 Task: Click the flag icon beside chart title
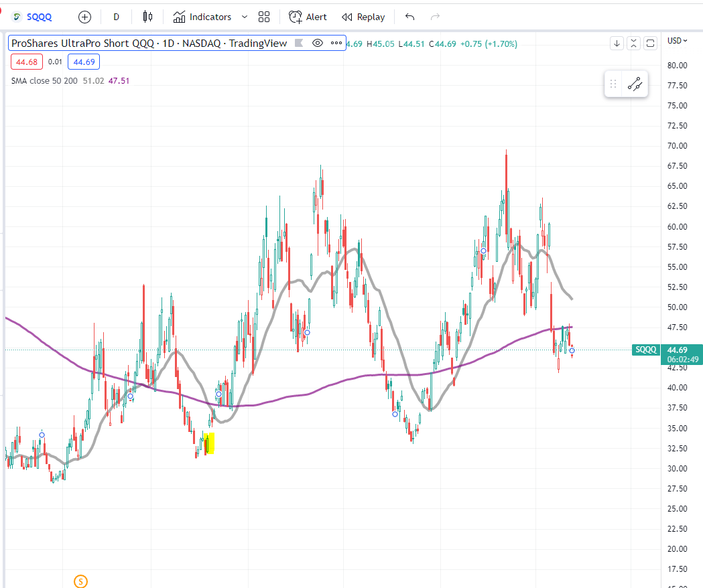tap(299, 43)
